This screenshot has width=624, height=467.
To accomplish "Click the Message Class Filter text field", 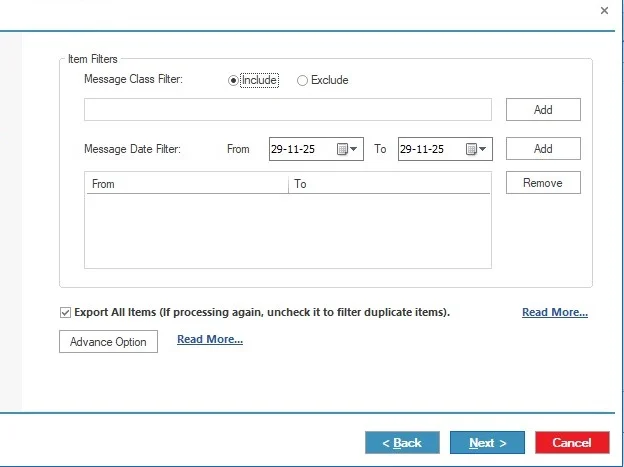I will pos(288,109).
